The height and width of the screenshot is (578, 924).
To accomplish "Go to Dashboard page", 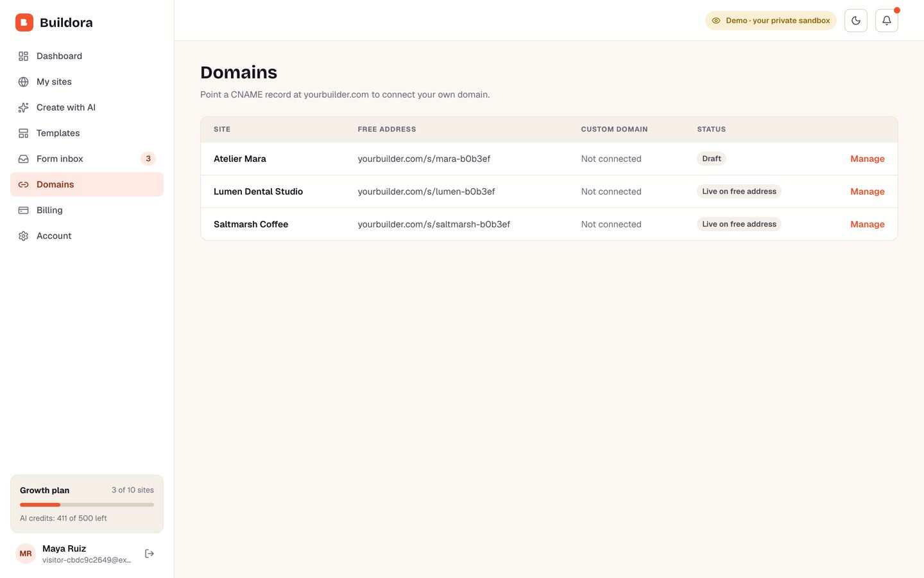I will pyautogui.click(x=87, y=56).
